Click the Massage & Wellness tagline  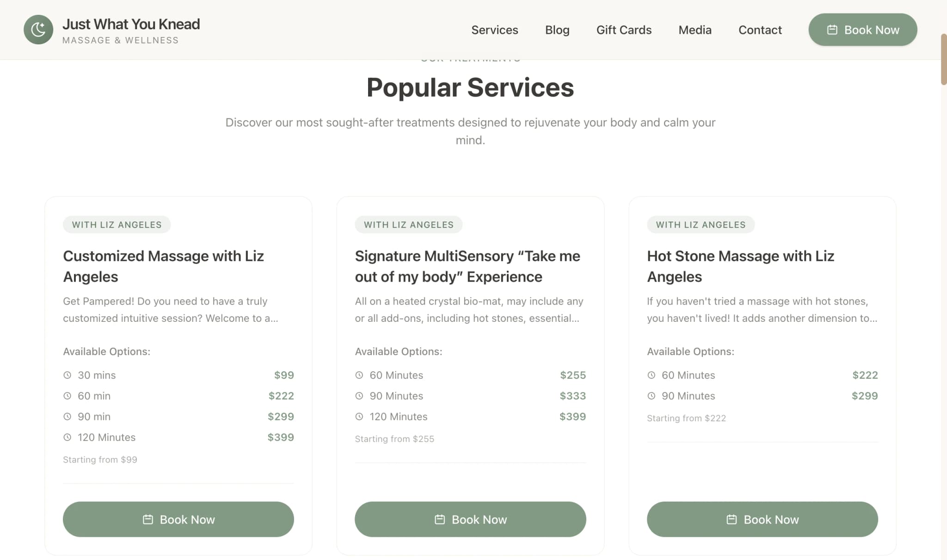pyautogui.click(x=120, y=40)
